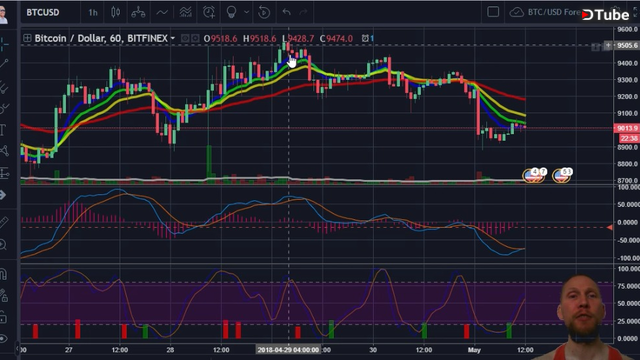Hide all drawings with eye icon
The image size is (640, 360).
pyautogui.click(x=3, y=338)
